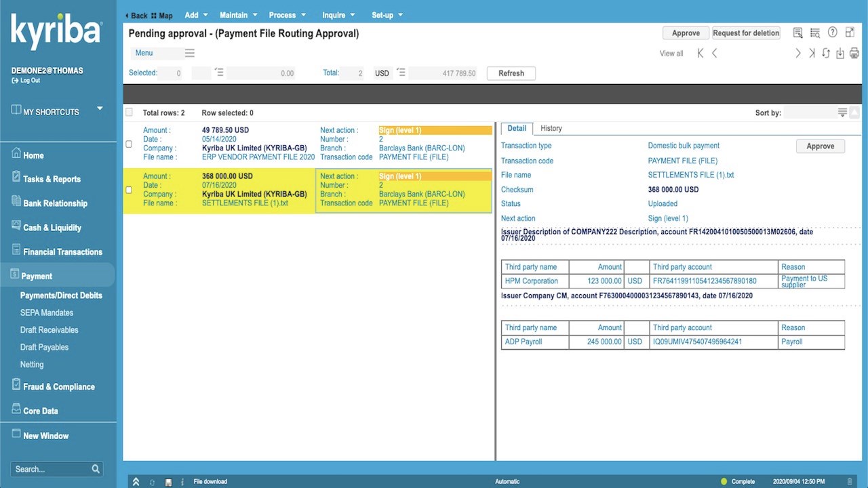Click the pop-out window icon
This screenshot has height=488, width=868.
pyautogui.click(x=850, y=33)
